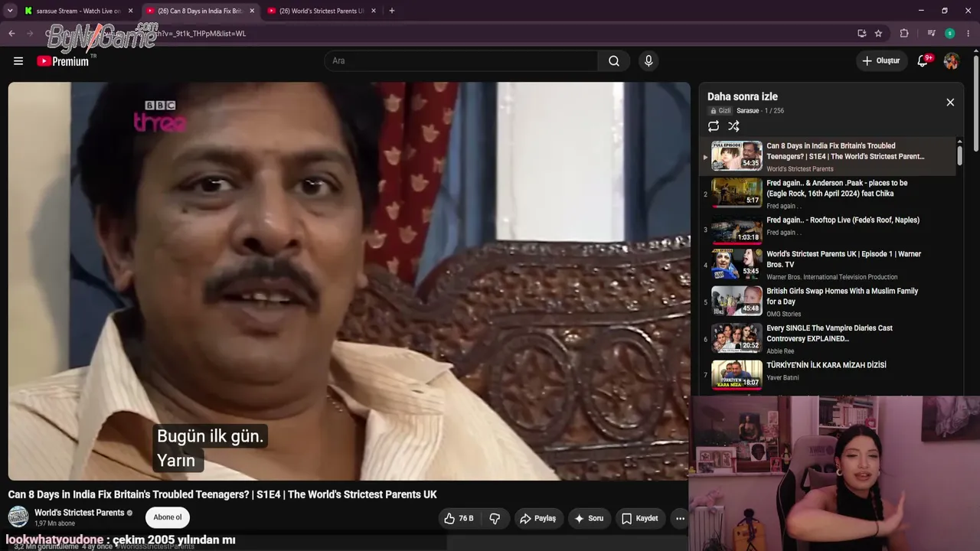
Task: Open the Chrome profile avatar
Action: coord(949,34)
